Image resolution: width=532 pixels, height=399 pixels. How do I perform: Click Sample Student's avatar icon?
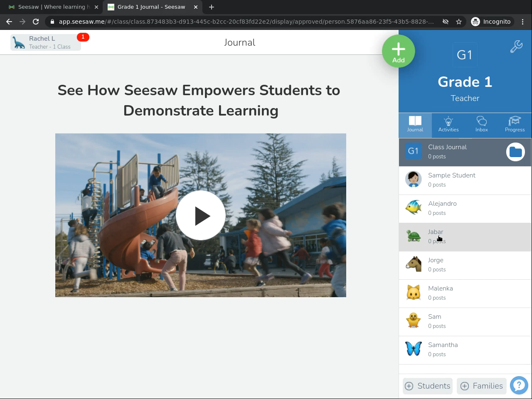(x=414, y=179)
